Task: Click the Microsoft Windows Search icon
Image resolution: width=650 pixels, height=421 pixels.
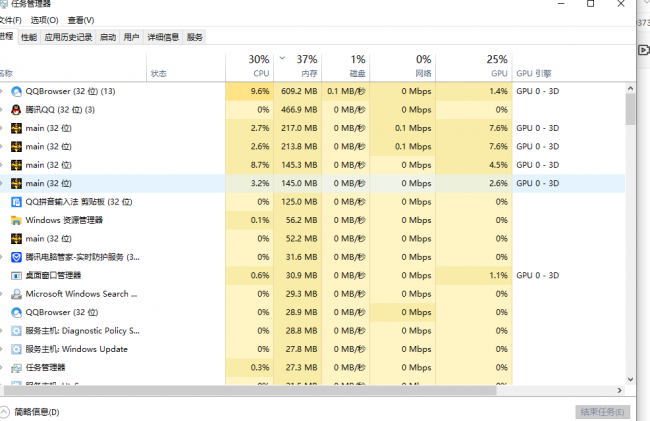Action: pyautogui.click(x=16, y=294)
